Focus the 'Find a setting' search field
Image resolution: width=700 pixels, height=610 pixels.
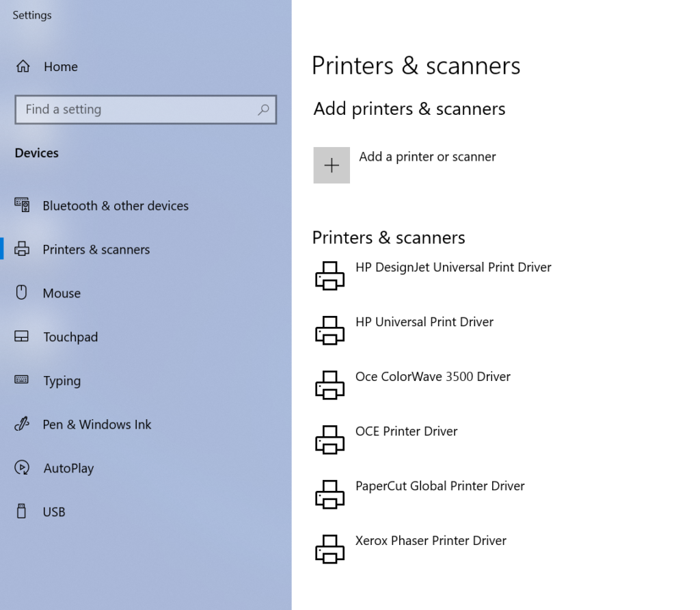(x=137, y=109)
